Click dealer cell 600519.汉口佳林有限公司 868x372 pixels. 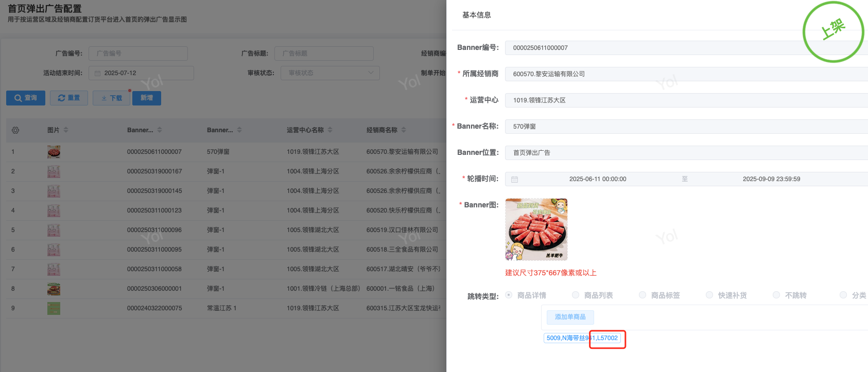402,230
